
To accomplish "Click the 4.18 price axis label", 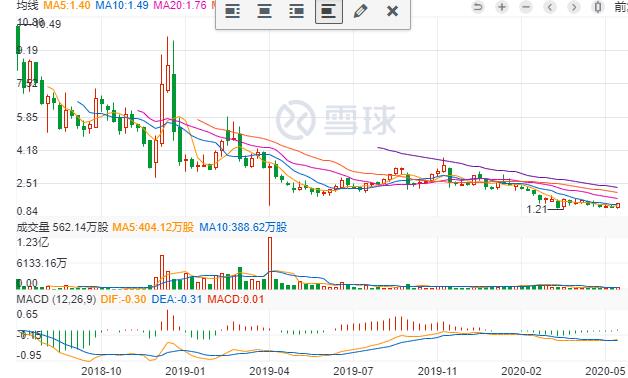I will click(27, 150).
